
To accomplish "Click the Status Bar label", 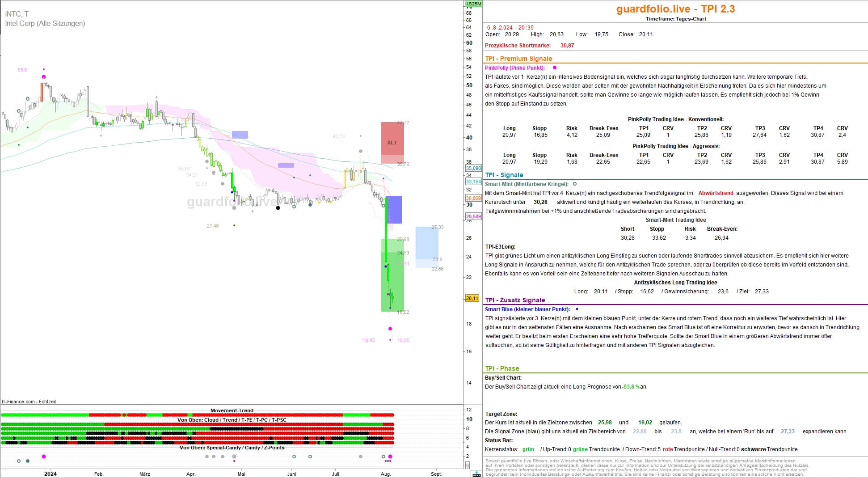I will (499, 440).
